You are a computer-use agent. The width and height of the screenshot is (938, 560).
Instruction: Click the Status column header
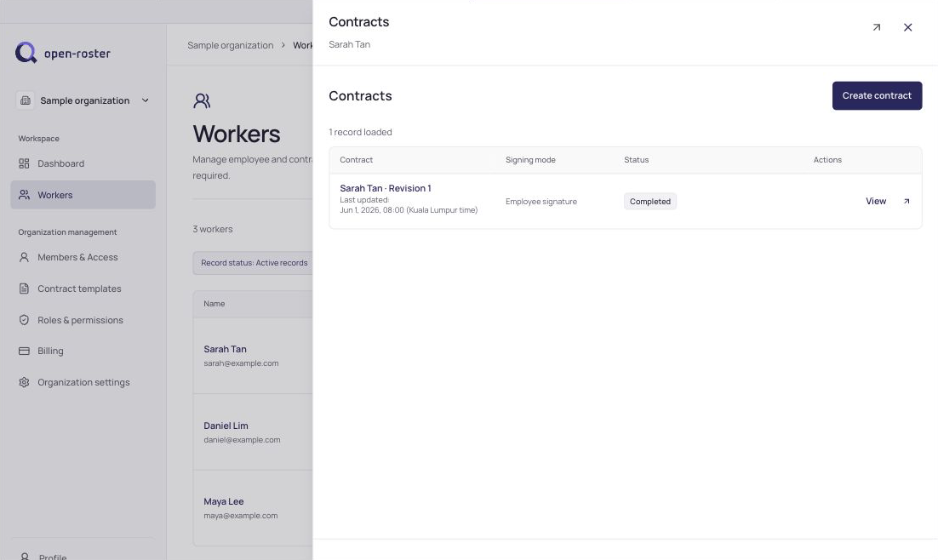(x=636, y=160)
